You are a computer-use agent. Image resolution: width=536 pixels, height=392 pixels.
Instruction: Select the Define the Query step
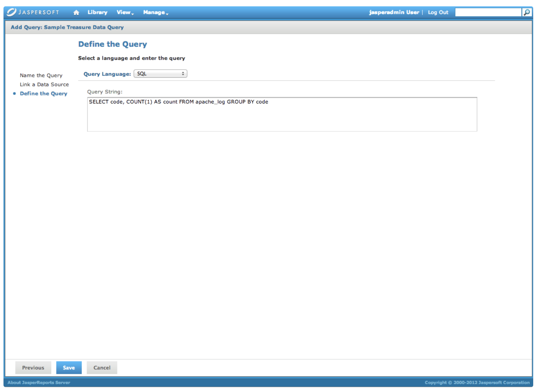click(44, 94)
